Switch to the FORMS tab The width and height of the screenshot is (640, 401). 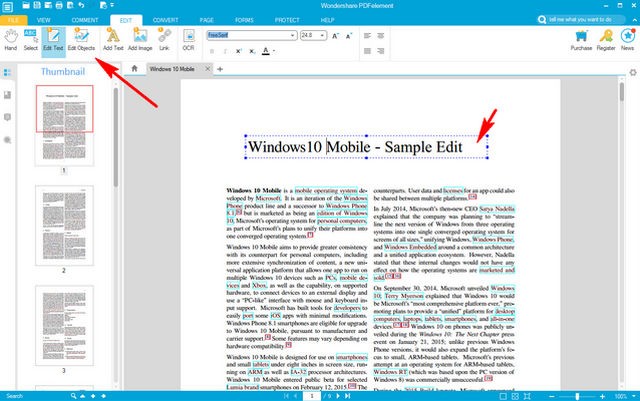tap(244, 20)
